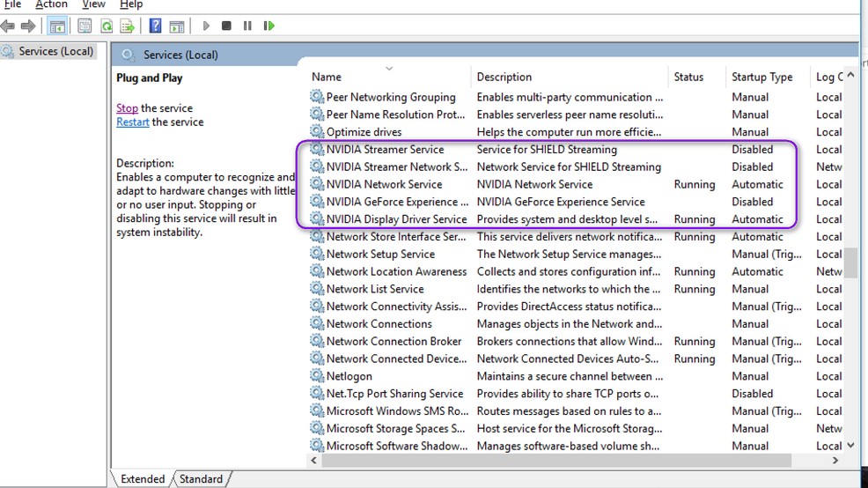Click Disabled startup type of Net.Tcp Port Sharing
868x488 pixels.
click(752, 394)
